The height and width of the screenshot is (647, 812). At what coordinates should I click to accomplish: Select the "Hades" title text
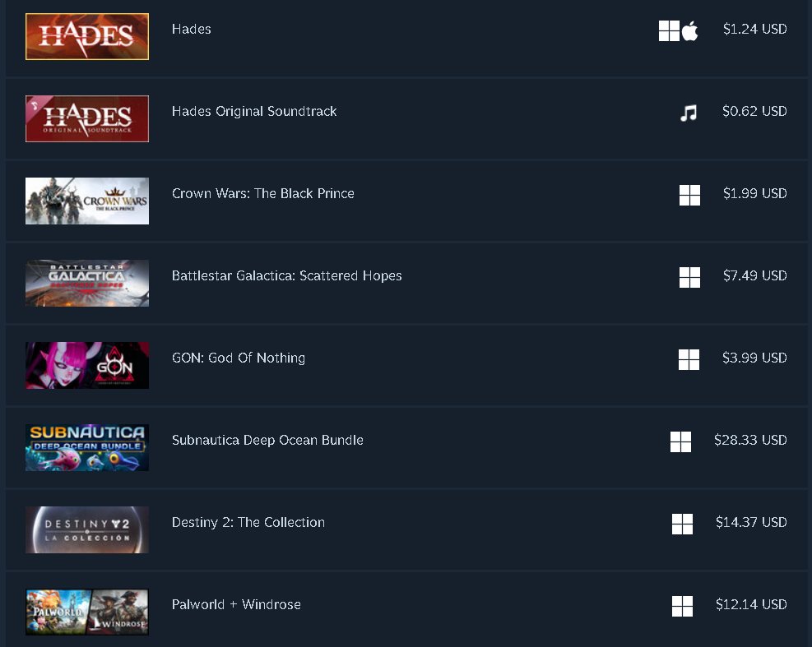[x=191, y=29]
